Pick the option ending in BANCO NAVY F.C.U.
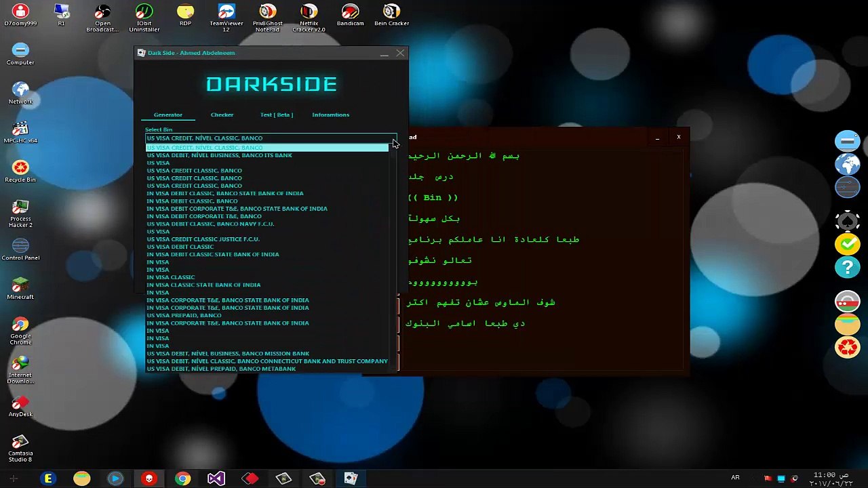Screen dimensions: 868x488 (267, 224)
